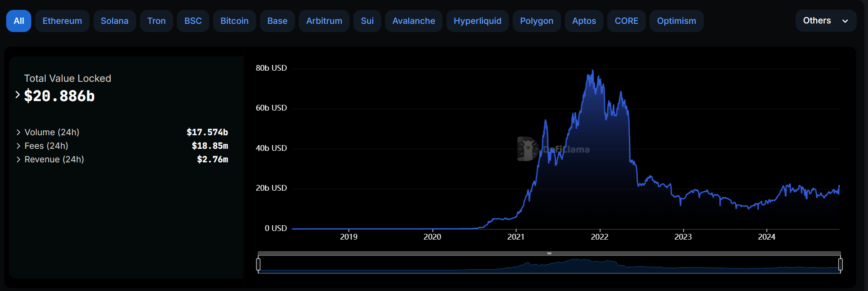Viewport: 868px width, 291px height.
Task: Click the range selector top grip bar
Action: (x=549, y=253)
